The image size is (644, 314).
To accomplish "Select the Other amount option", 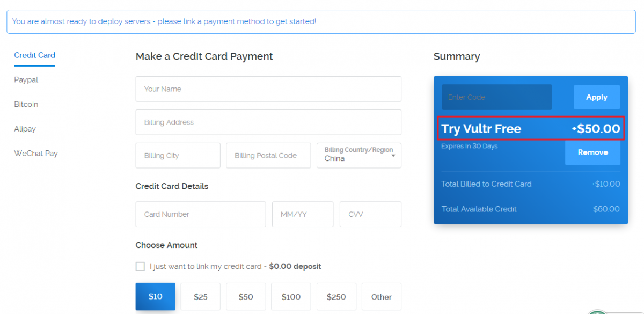I will (x=381, y=297).
